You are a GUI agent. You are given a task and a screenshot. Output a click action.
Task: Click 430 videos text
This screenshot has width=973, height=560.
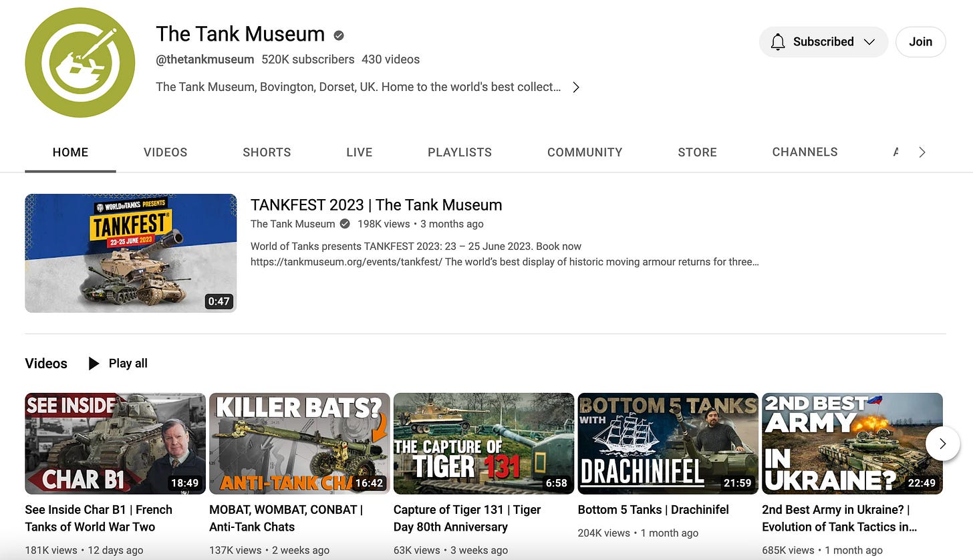[391, 59]
